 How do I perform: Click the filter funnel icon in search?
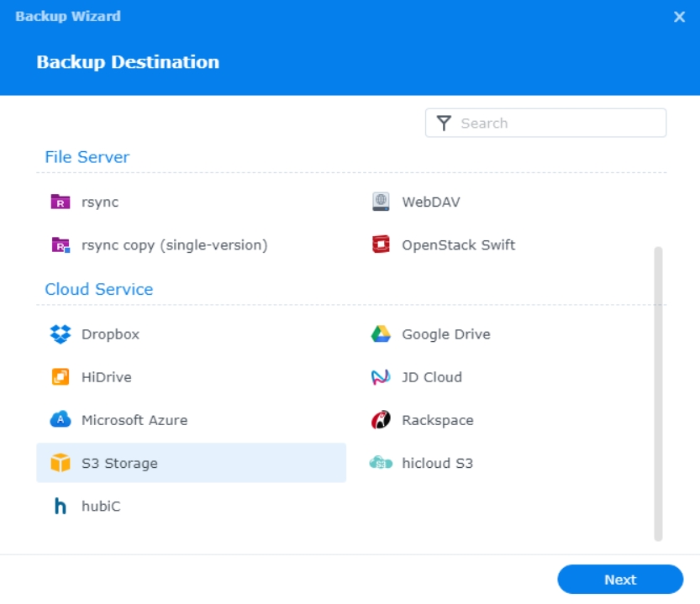click(x=445, y=123)
